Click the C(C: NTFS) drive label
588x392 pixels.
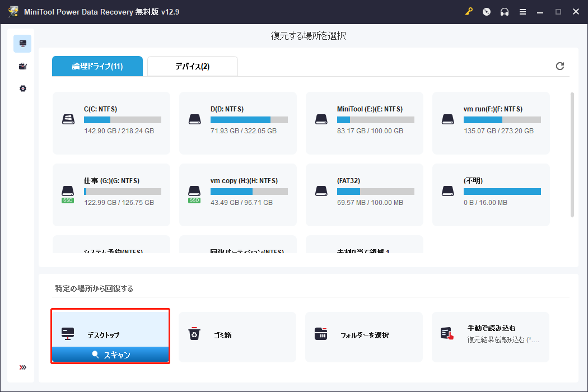pyautogui.click(x=100, y=109)
